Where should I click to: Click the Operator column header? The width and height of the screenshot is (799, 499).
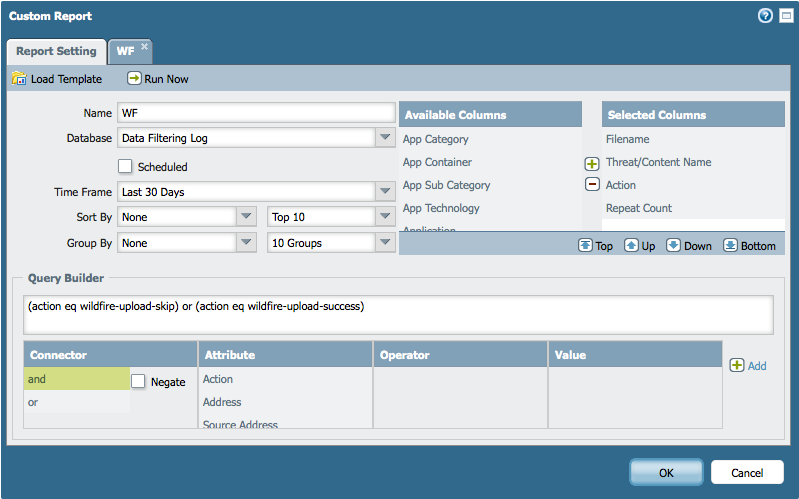click(461, 355)
